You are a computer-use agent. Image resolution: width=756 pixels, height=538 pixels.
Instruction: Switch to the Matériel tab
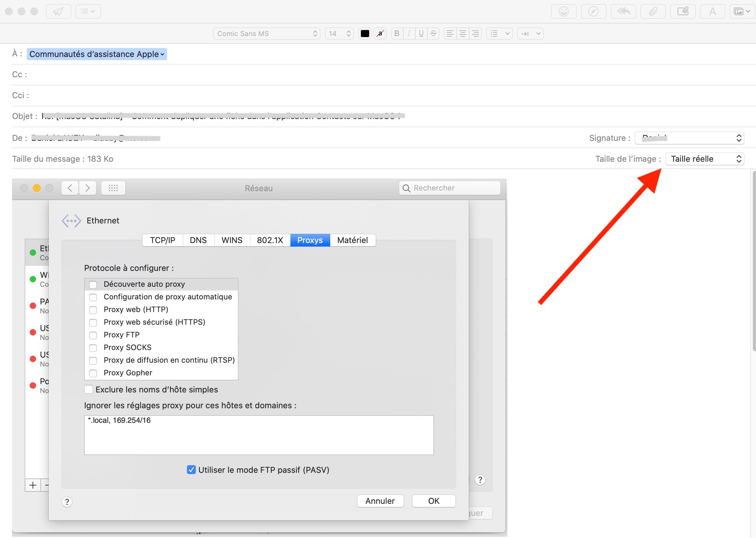click(x=352, y=240)
